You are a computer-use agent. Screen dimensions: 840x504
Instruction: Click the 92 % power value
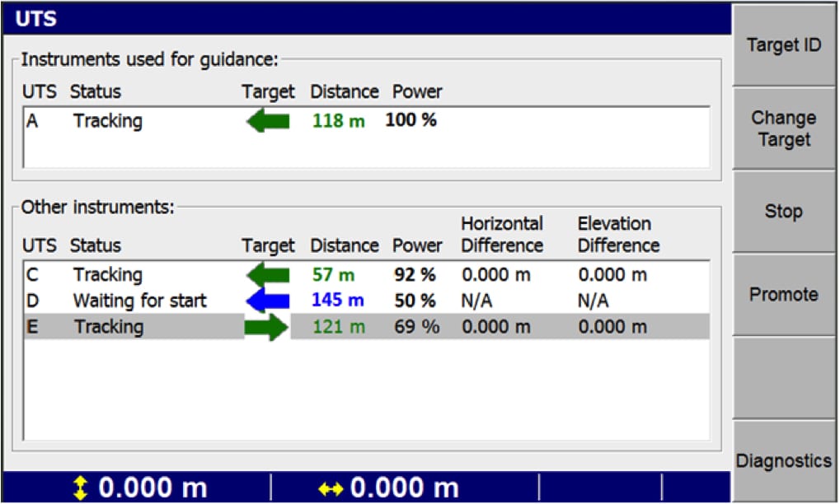[x=415, y=275]
